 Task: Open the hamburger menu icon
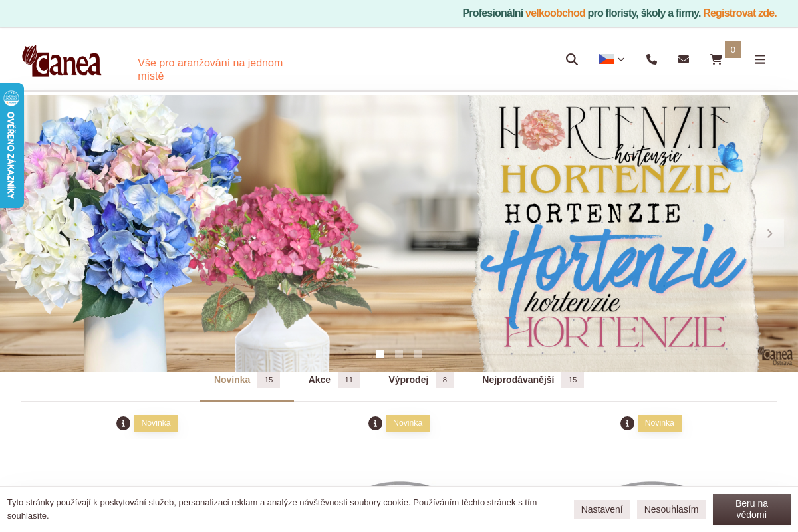click(x=760, y=59)
